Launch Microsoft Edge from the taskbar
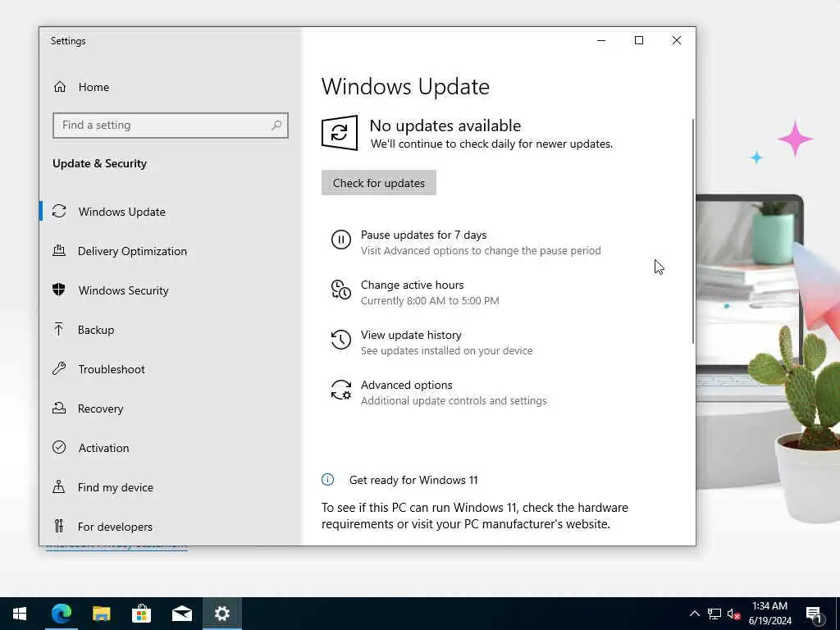Image resolution: width=840 pixels, height=630 pixels. pos(61,614)
